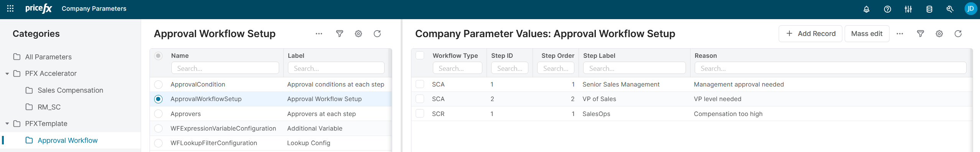
Task: Check the VP of Sales row checkbox
Action: pos(420,99)
